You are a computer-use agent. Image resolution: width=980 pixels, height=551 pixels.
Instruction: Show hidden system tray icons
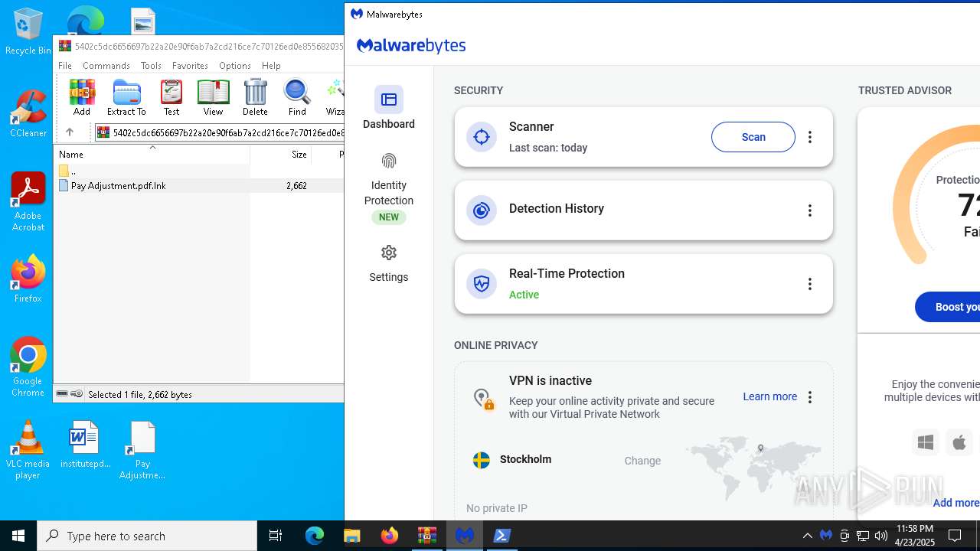807,536
